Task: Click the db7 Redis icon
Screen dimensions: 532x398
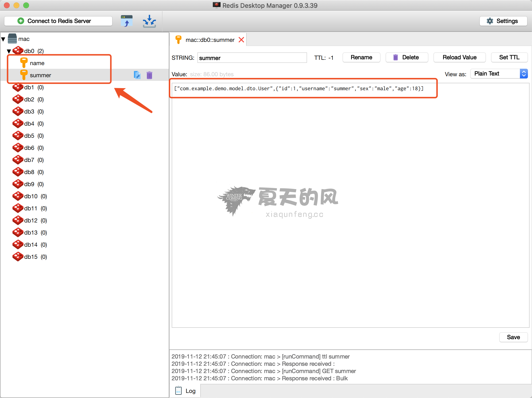Action: 18,160
